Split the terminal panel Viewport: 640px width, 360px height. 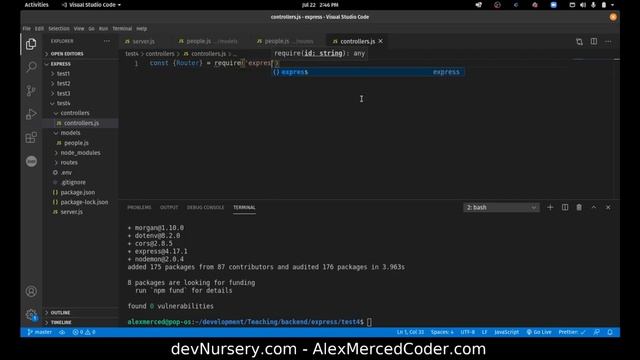pos(565,207)
